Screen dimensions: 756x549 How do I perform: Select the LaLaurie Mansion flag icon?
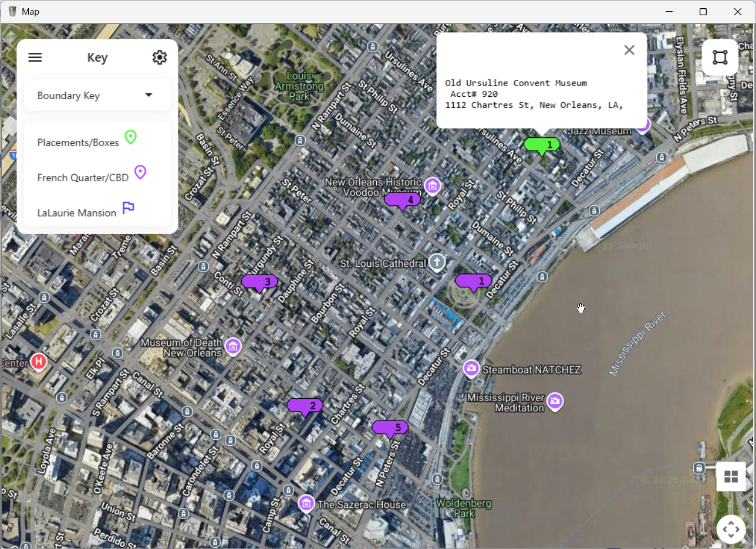[128, 208]
